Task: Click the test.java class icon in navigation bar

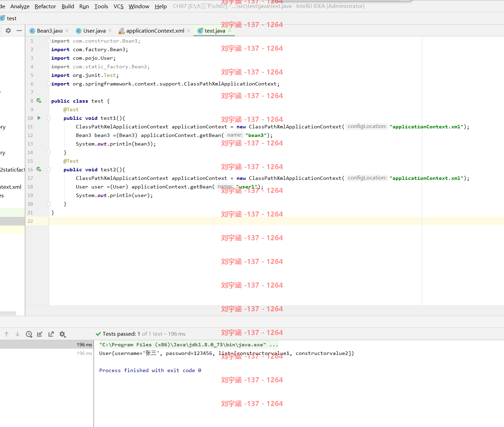Action: 2,18
